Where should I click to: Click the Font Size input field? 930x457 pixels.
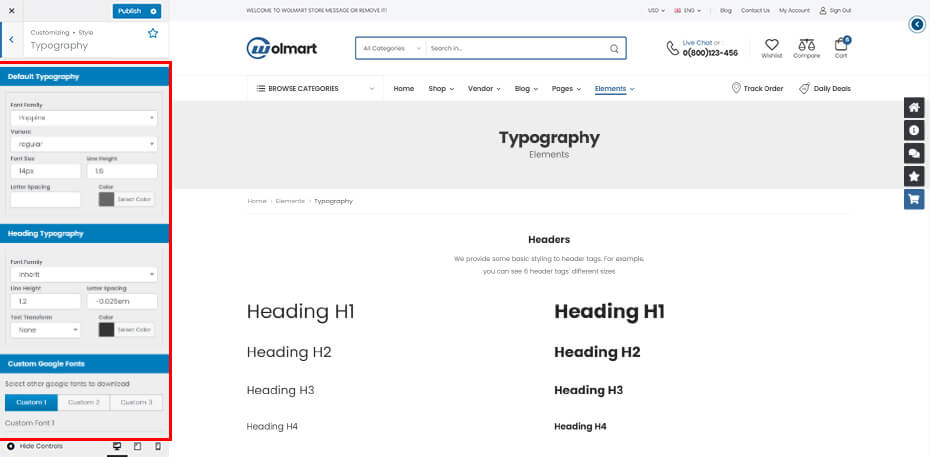[45, 172]
